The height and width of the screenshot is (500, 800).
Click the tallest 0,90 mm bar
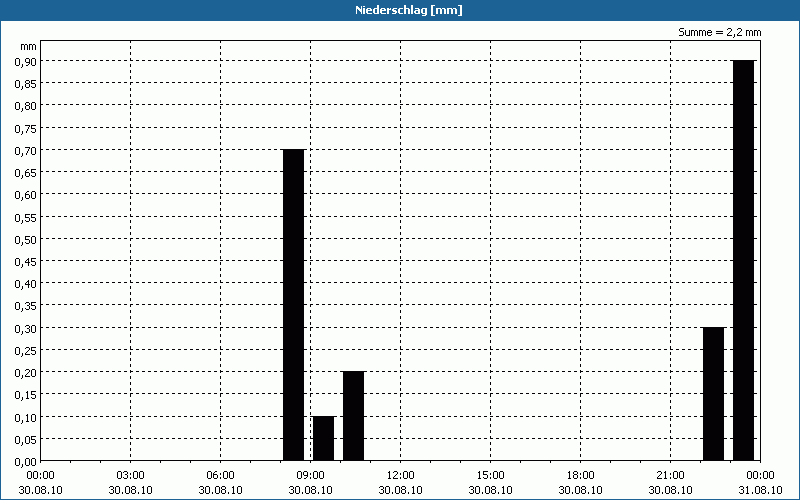point(743,261)
